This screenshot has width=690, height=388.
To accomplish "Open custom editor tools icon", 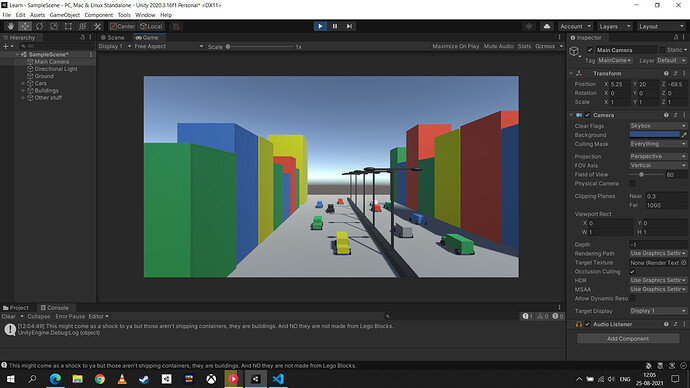I will click(97, 26).
